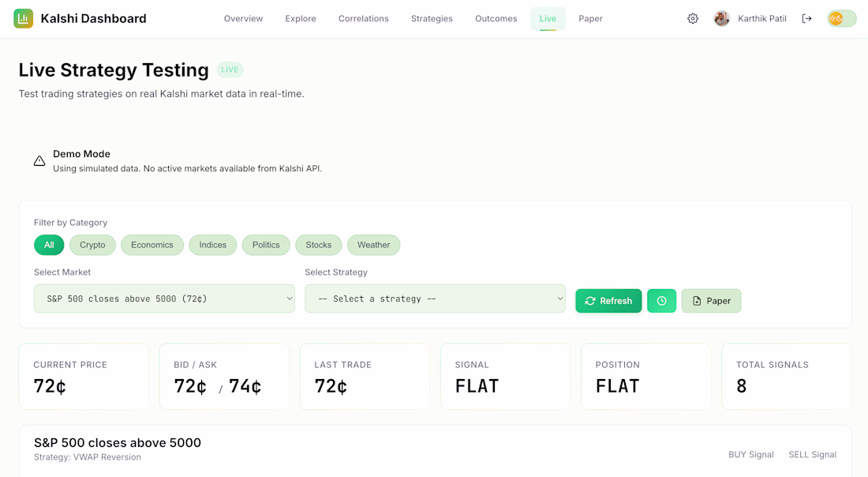Image resolution: width=868 pixels, height=477 pixels.
Task: Click the Live Strategy Testing heading
Action: click(114, 69)
